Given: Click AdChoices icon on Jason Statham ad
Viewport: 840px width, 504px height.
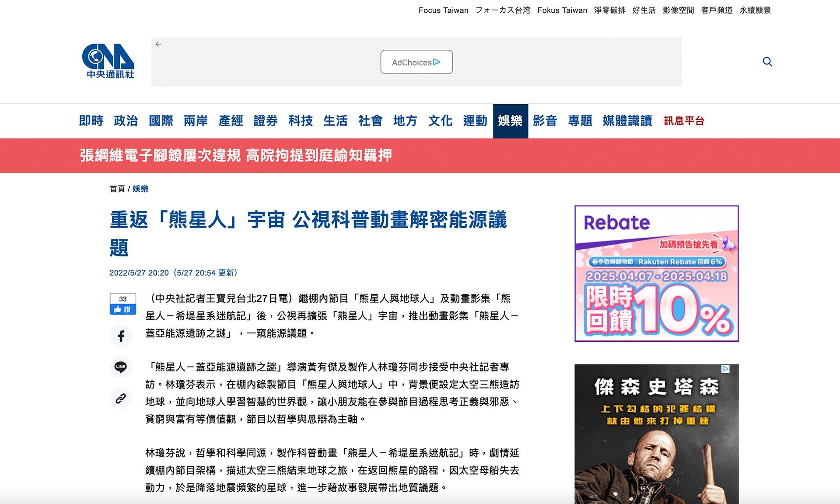Looking at the screenshot, I should coord(725,369).
